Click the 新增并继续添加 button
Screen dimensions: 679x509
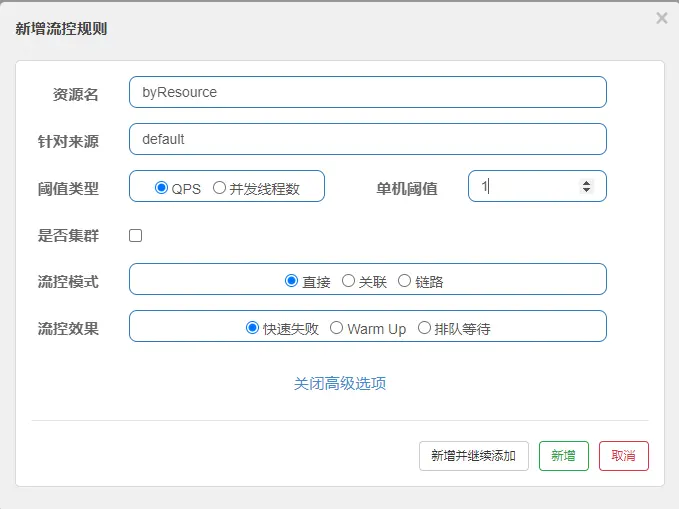(474, 456)
